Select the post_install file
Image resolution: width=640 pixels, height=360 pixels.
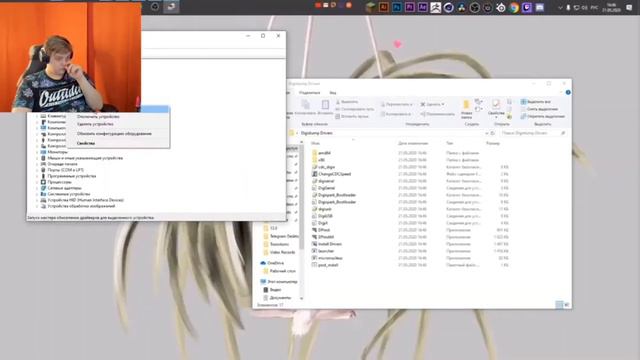[x=328, y=265]
